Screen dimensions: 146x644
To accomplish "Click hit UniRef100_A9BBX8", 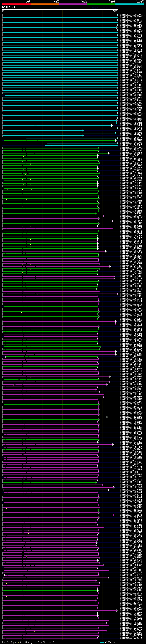I will point(131,578).
